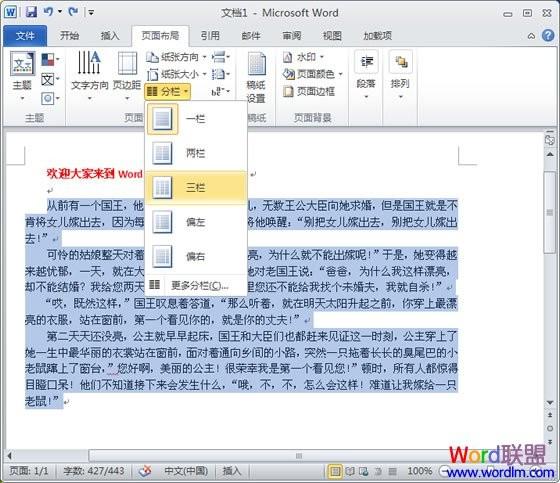Switch to Print Layout view icon
The image size is (560, 483).
335,472
